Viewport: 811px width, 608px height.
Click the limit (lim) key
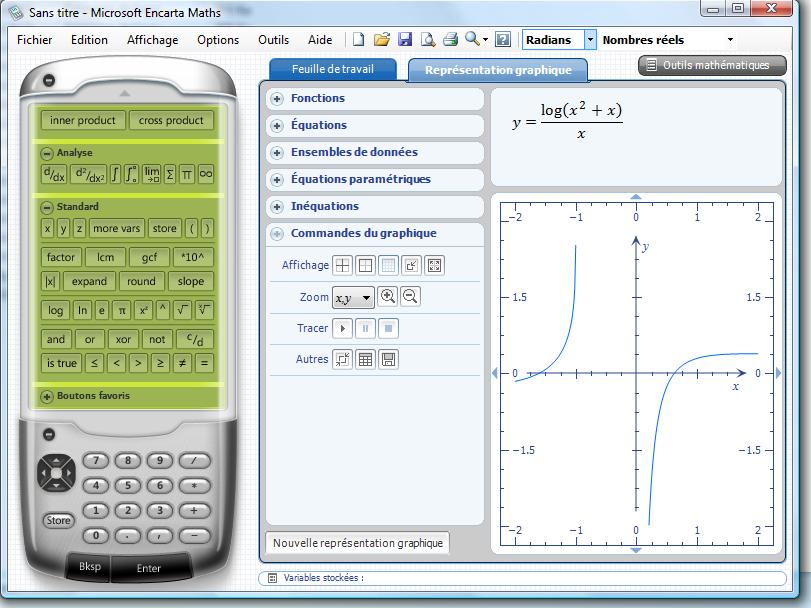152,174
